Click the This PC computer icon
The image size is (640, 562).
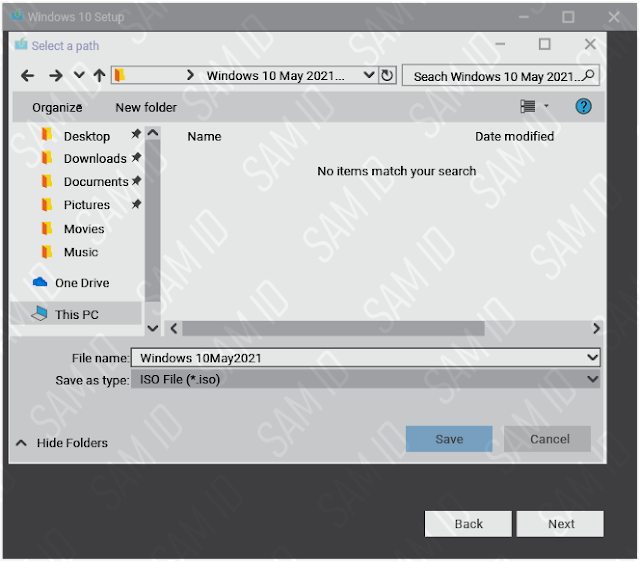coord(40,313)
